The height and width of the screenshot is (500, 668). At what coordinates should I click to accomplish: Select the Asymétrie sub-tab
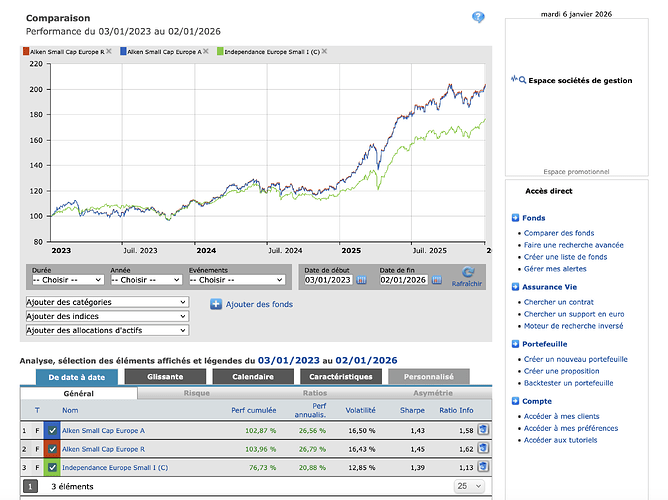point(433,393)
